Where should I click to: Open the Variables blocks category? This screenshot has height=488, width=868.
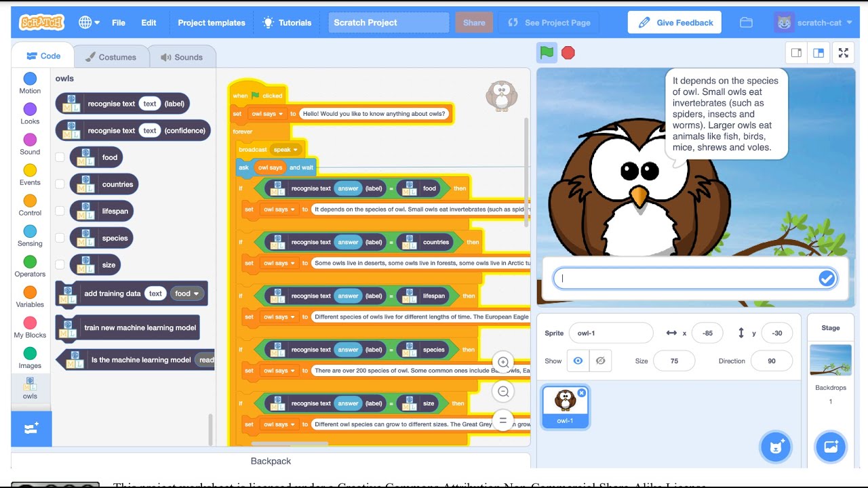click(30, 297)
